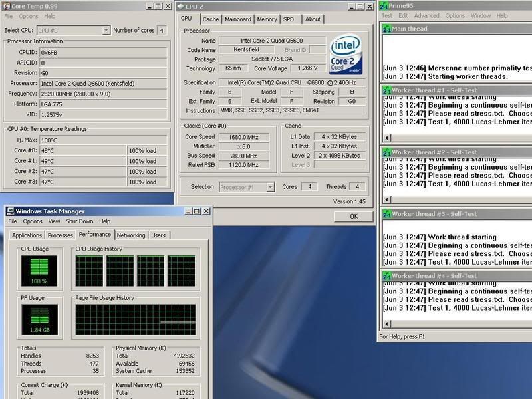The height and width of the screenshot is (399, 532).
Task: Open the Shut Down menu in Task Manager
Action: 80,221
